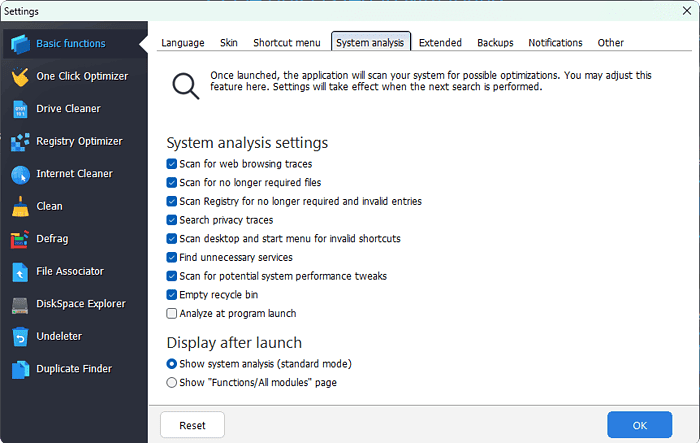This screenshot has width=700, height=443.
Task: Select the Clean broom icon
Action: (20, 207)
